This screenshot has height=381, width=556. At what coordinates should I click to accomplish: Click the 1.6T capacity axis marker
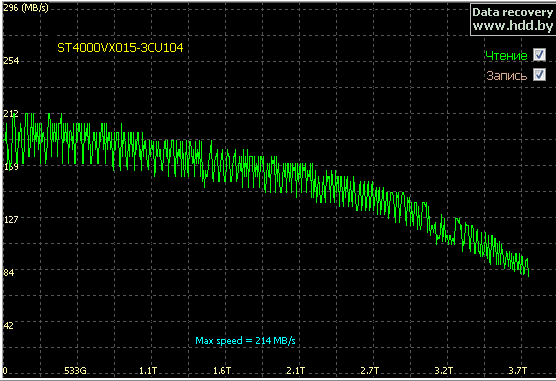[x=222, y=371]
